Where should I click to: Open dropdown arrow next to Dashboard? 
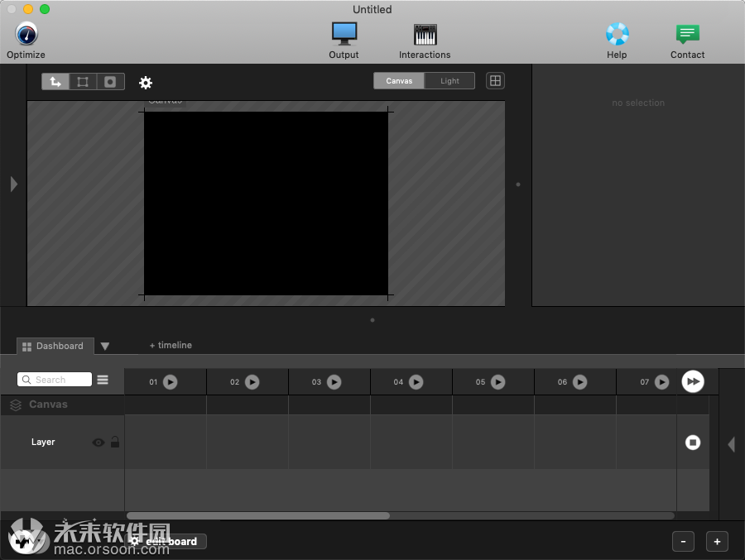pos(105,347)
